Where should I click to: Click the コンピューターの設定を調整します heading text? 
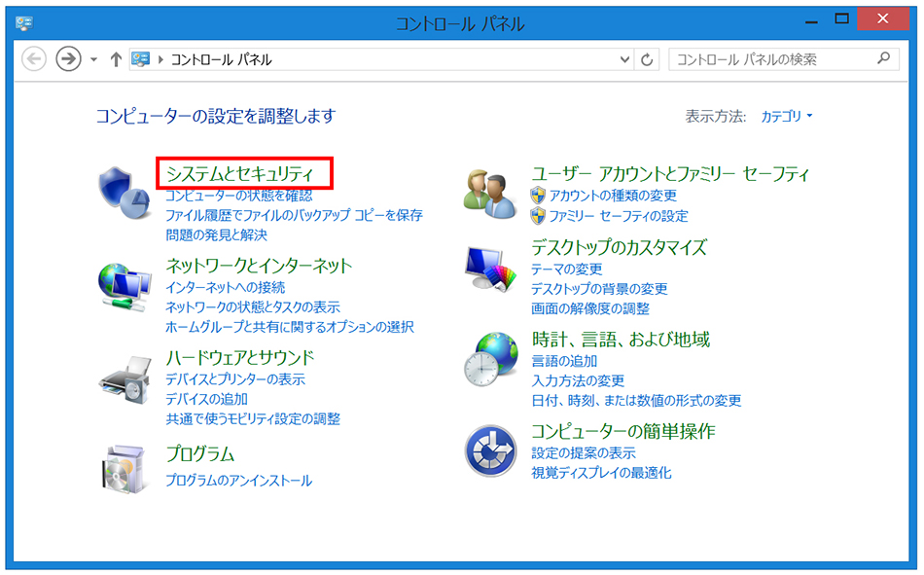[216, 116]
